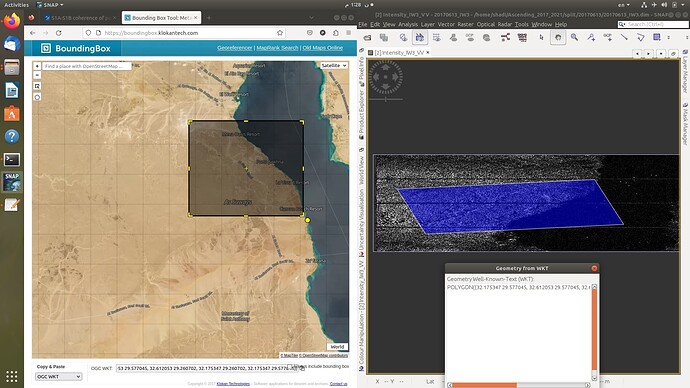Activate the panning hand tool in SNAP toolbar
Screen dimensions: 690x388
point(558,38)
